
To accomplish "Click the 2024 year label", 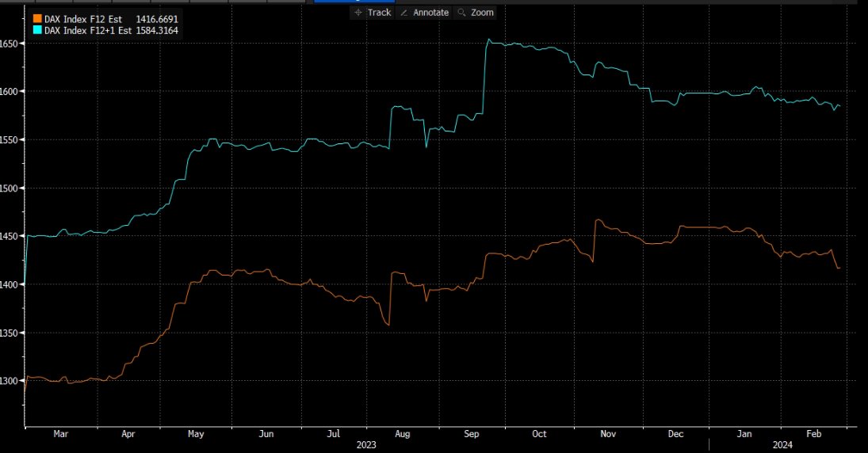I will pyautogui.click(x=782, y=445).
